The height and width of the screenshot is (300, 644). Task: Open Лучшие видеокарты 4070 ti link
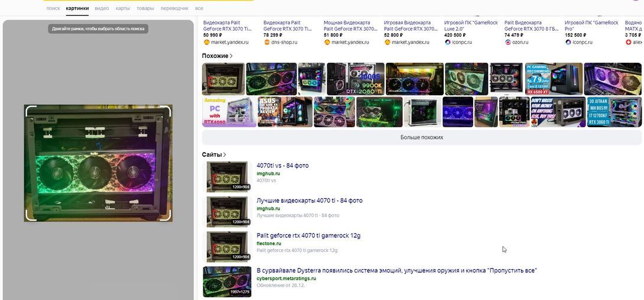coord(309,201)
